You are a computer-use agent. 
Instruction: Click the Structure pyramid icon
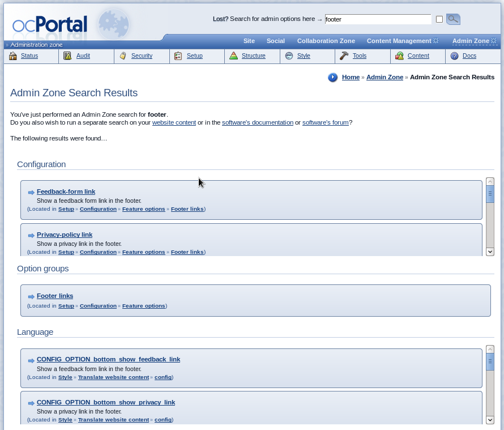coord(233,56)
